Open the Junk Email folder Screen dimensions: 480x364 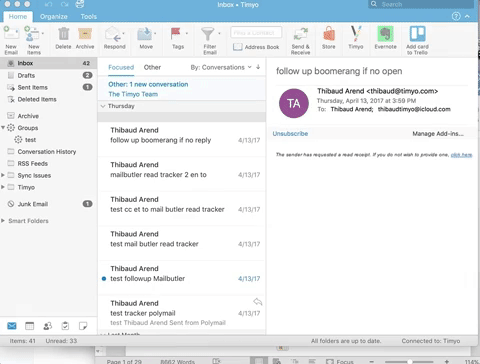click(48, 204)
